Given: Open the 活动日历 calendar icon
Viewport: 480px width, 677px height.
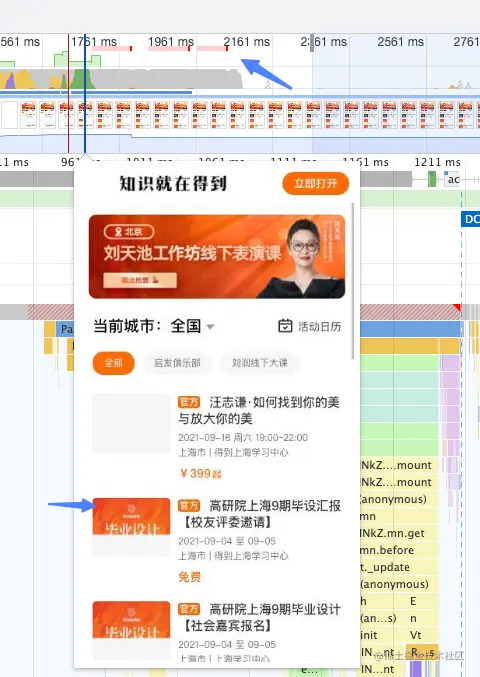Looking at the screenshot, I should click(x=285, y=326).
